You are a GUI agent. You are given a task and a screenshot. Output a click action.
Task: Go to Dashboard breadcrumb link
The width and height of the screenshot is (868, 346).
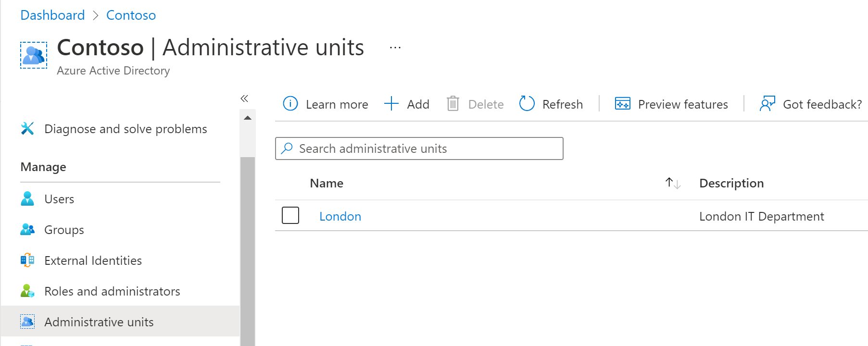[x=52, y=15]
